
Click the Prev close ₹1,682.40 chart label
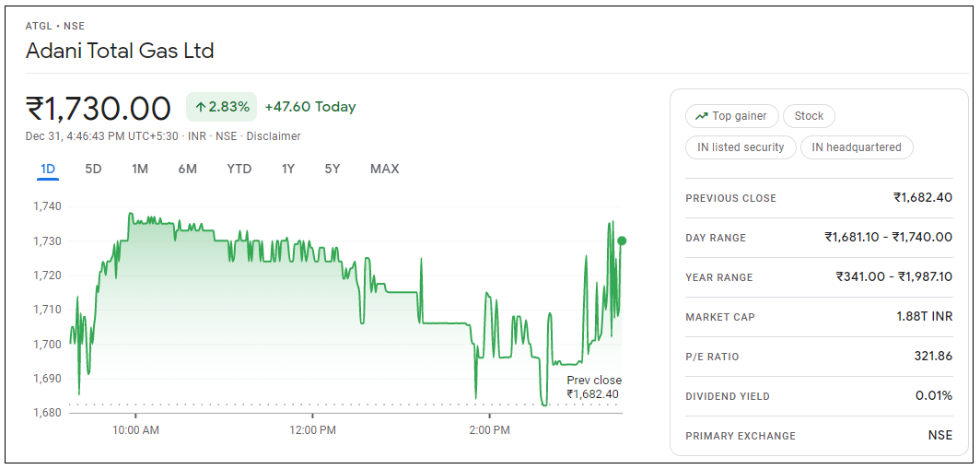point(594,387)
